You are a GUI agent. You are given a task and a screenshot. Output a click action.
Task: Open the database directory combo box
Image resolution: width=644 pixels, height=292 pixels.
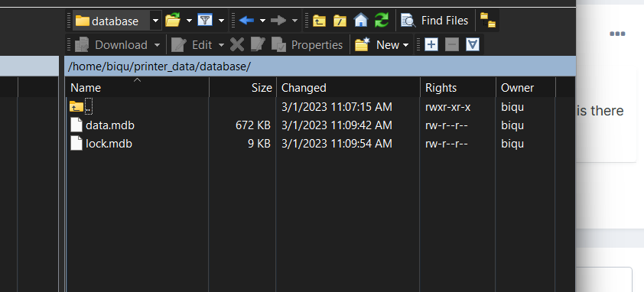tap(117, 21)
